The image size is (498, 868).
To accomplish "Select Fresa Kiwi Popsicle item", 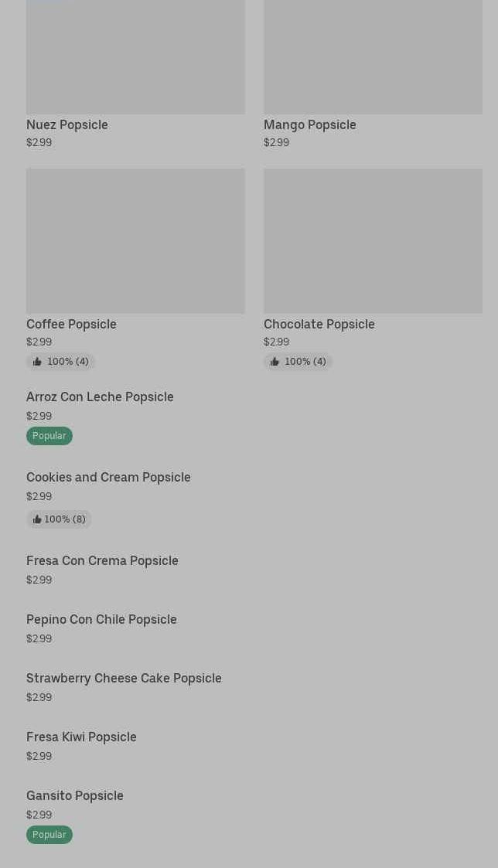I will 81,737.
